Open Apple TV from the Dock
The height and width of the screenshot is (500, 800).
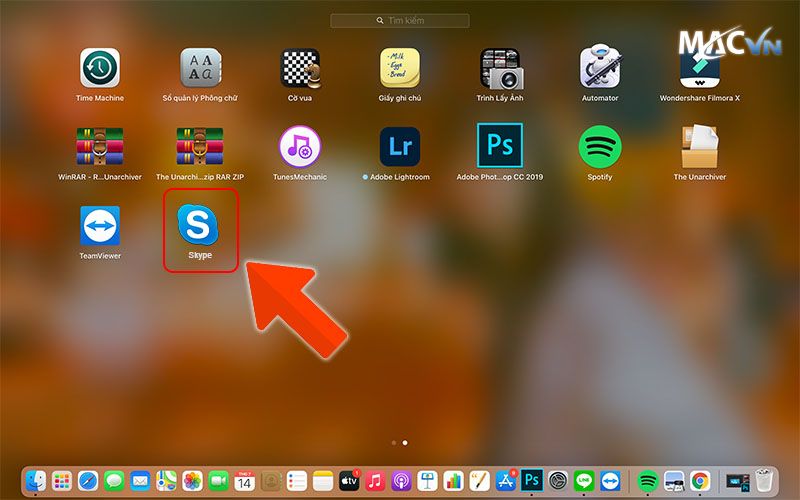coord(349,481)
